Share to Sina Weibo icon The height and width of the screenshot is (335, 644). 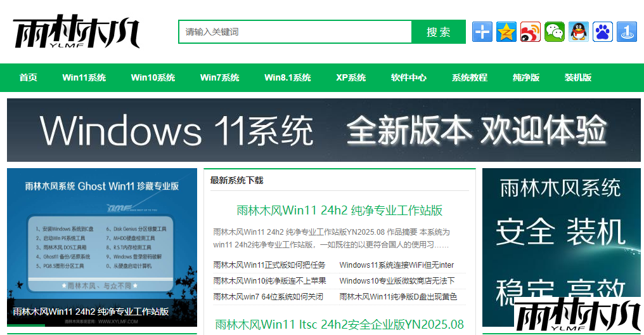pos(531,32)
